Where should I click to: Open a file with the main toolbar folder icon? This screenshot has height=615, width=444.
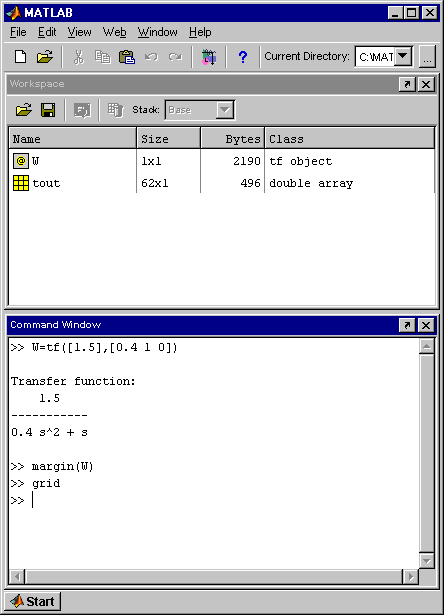point(45,57)
